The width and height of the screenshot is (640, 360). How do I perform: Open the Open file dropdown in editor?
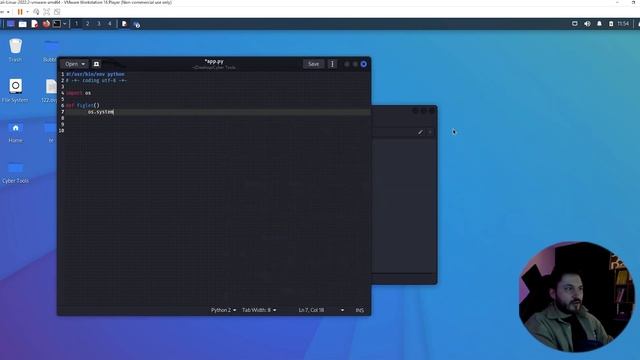point(74,64)
